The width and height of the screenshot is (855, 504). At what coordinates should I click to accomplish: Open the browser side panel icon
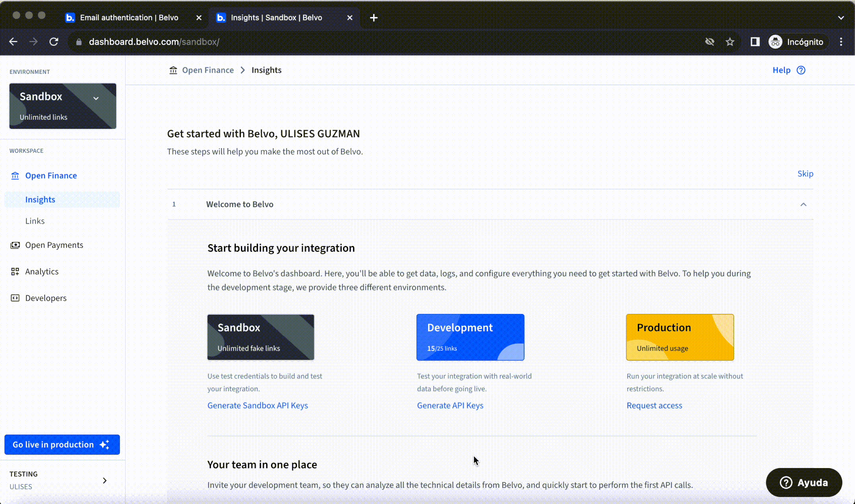click(755, 42)
